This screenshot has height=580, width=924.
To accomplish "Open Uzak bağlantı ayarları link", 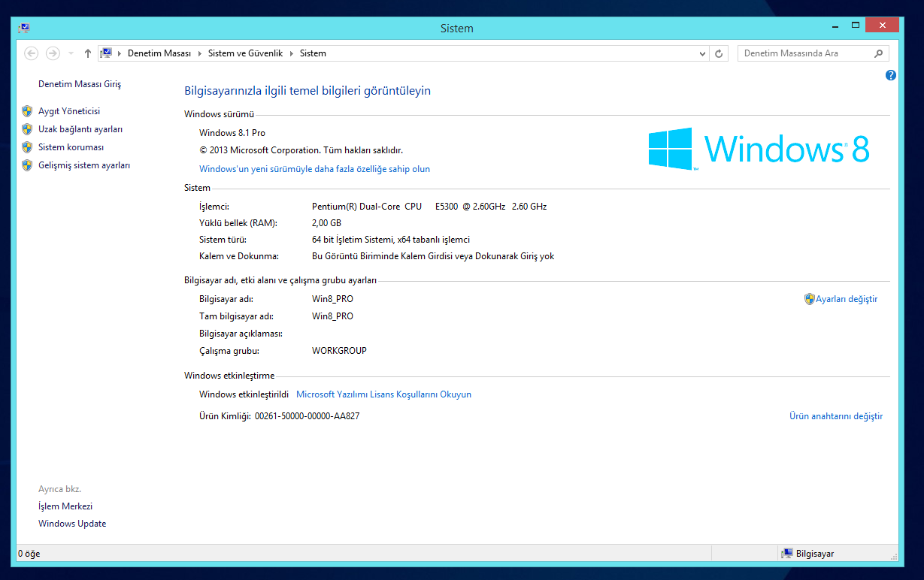I will point(80,129).
